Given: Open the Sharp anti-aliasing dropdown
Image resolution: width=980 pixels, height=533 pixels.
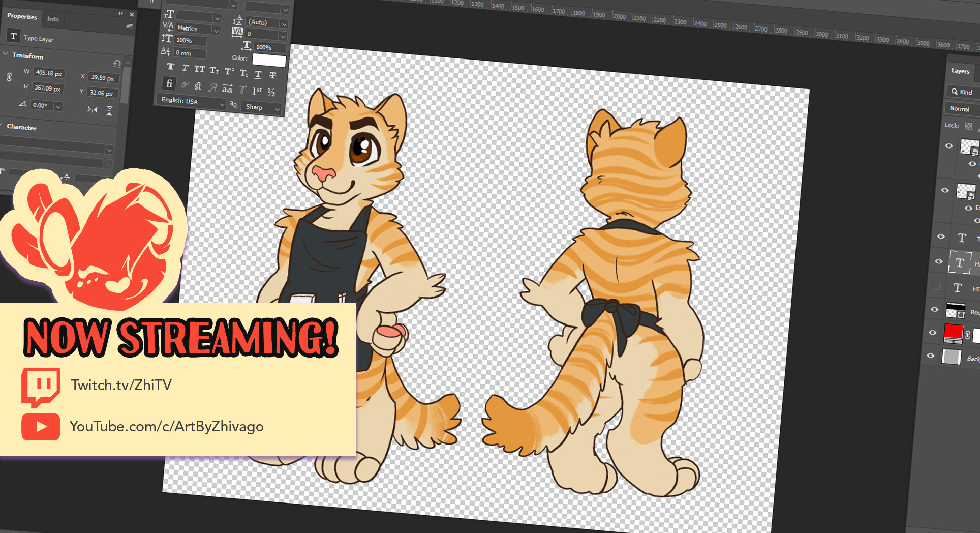Looking at the screenshot, I should [x=262, y=107].
